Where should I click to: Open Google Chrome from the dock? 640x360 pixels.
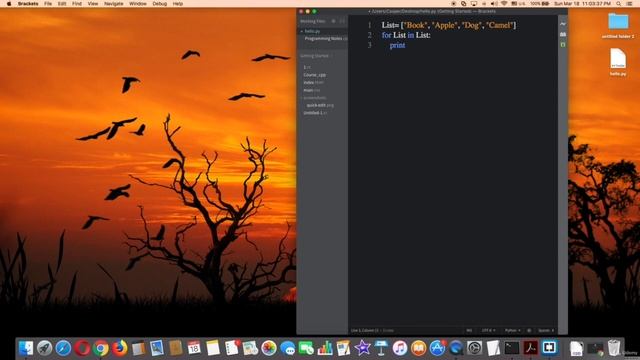tap(101, 348)
